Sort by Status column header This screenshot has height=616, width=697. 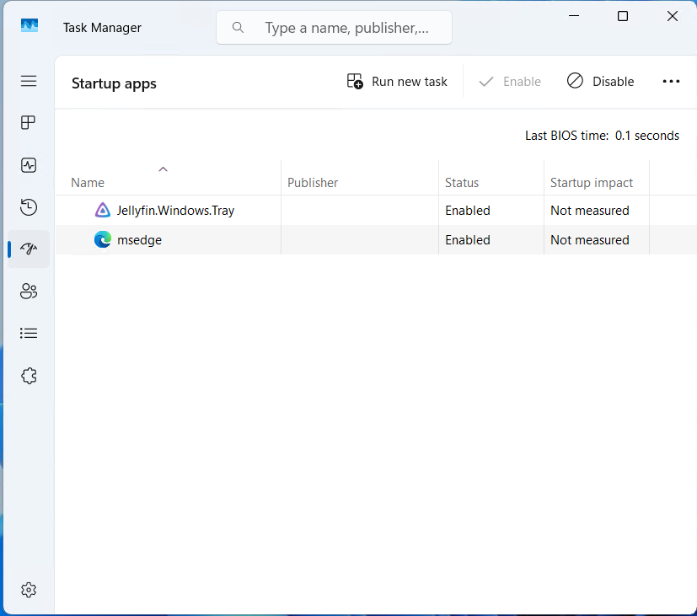pyautogui.click(x=462, y=183)
